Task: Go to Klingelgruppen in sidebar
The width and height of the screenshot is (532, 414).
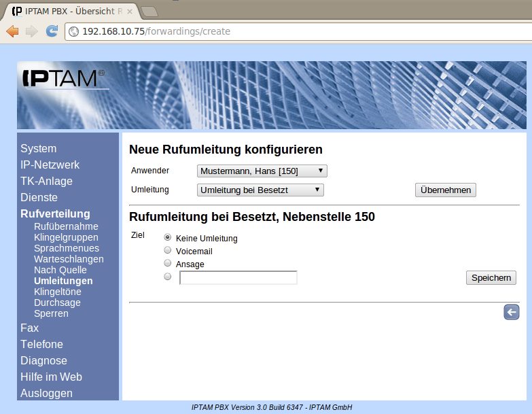Action: point(66,237)
